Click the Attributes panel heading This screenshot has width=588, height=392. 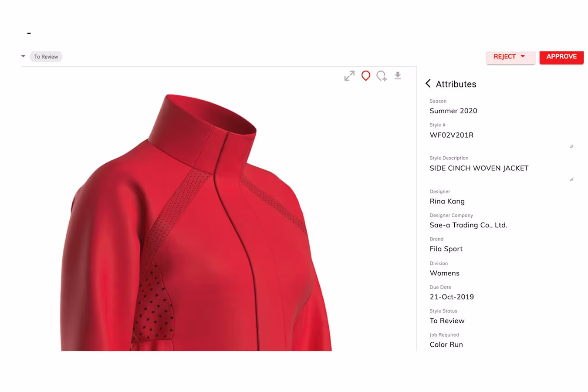click(x=456, y=84)
